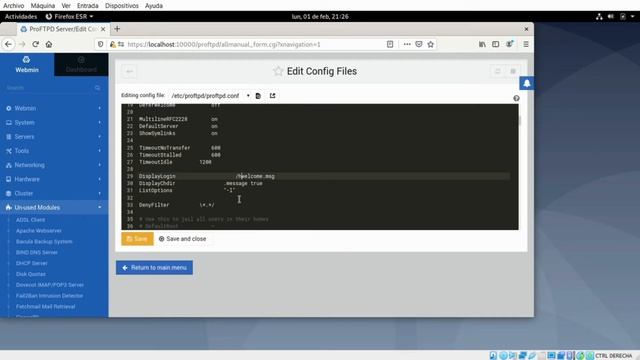Screen dimensions: 640x360
Task: Open the config file selection dropdown
Action: pyautogui.click(x=210, y=96)
